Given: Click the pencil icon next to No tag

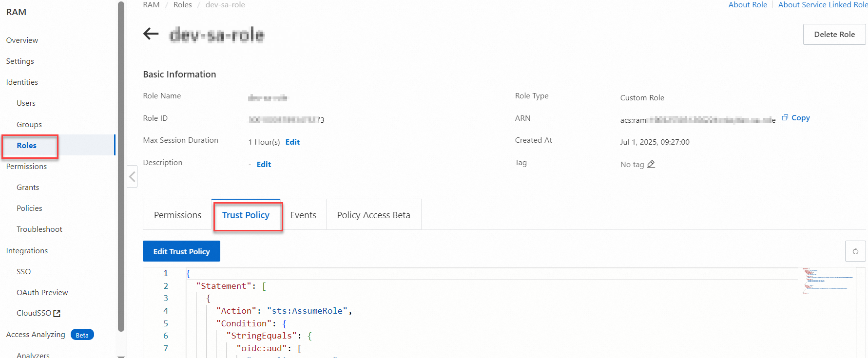Looking at the screenshot, I should 651,164.
